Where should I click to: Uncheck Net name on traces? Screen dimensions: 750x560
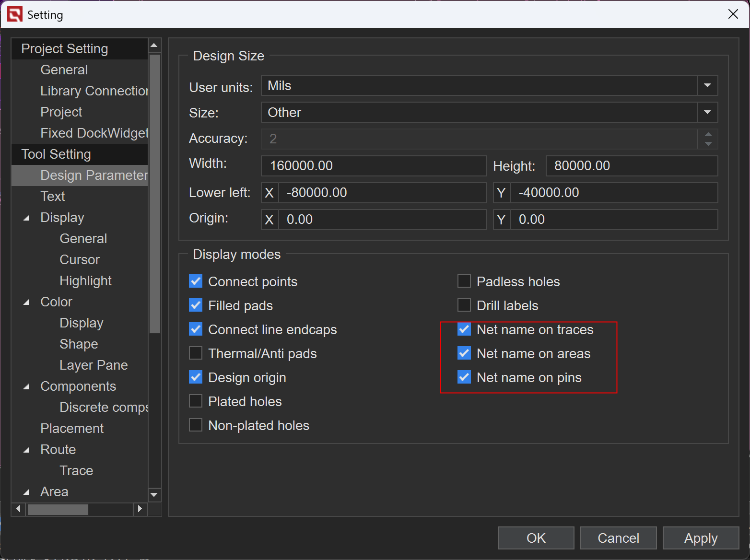[464, 329]
